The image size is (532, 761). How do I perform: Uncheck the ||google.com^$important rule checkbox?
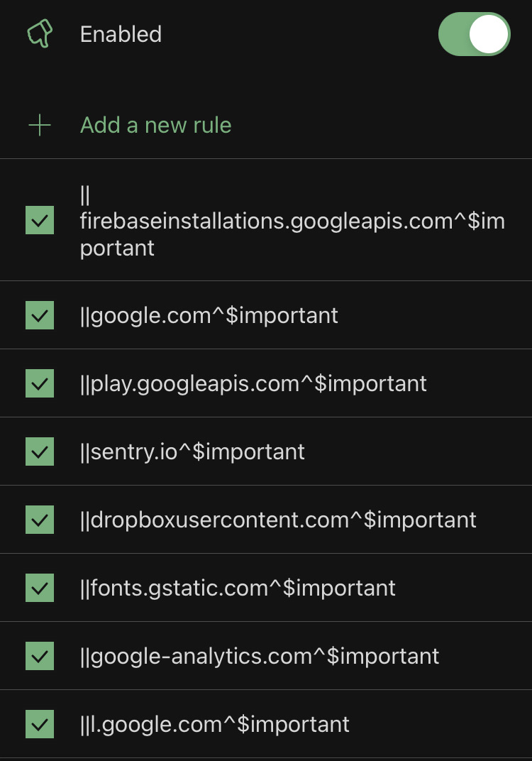tap(40, 315)
